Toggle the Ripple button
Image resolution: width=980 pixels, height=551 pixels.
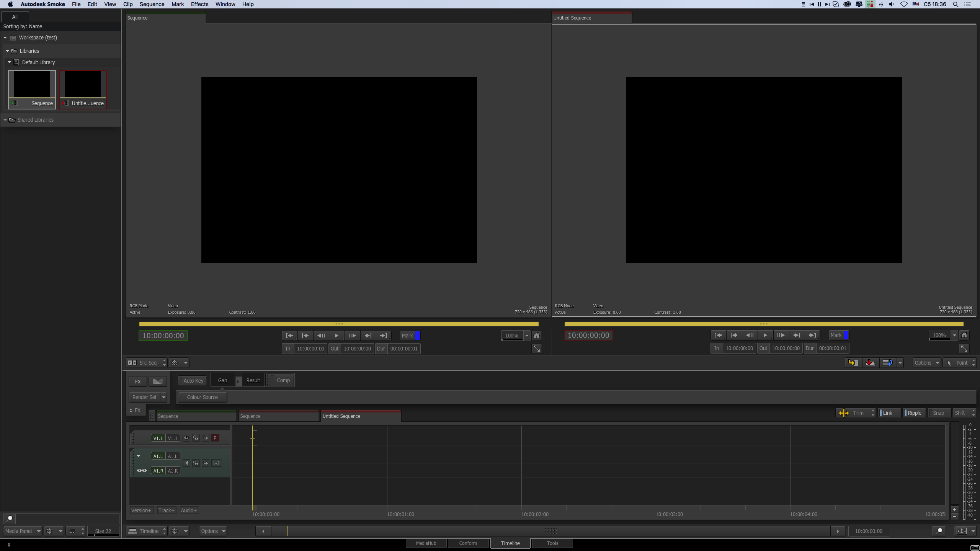coord(914,413)
